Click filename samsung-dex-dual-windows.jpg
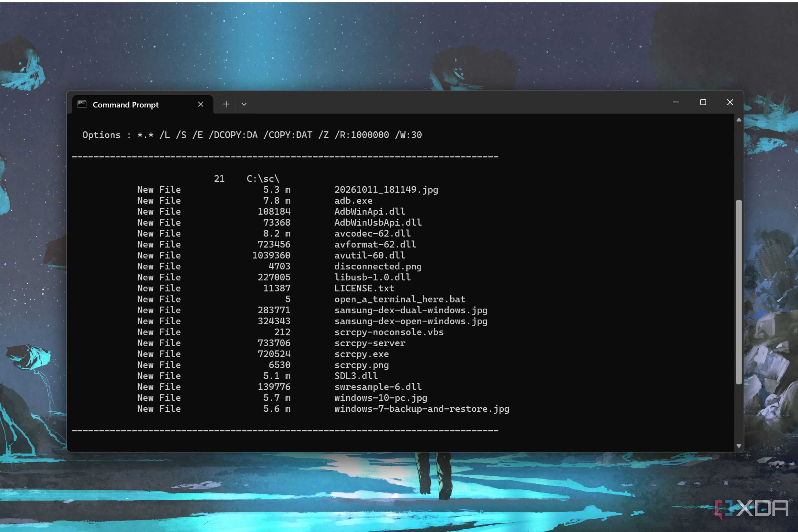Screen dimensions: 798x532 (411, 310)
